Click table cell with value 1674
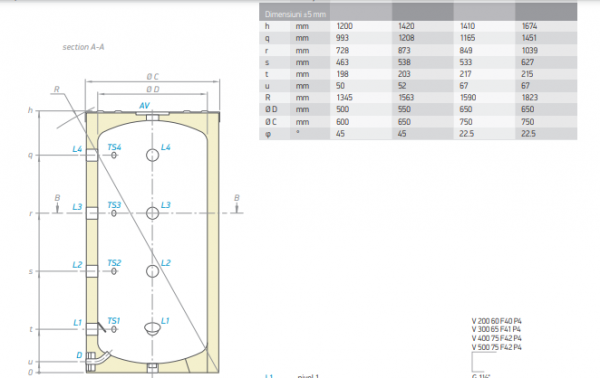The height and width of the screenshot is (378, 600). (530, 26)
